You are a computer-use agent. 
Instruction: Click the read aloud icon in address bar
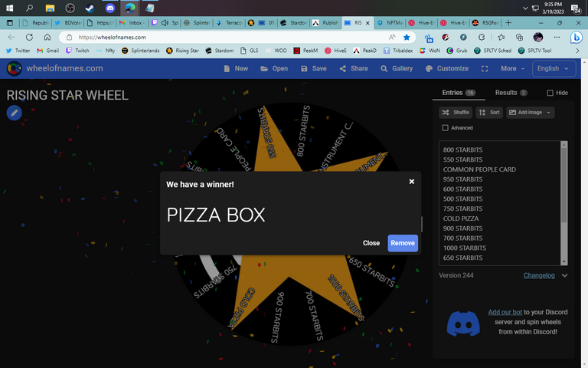coord(392,37)
